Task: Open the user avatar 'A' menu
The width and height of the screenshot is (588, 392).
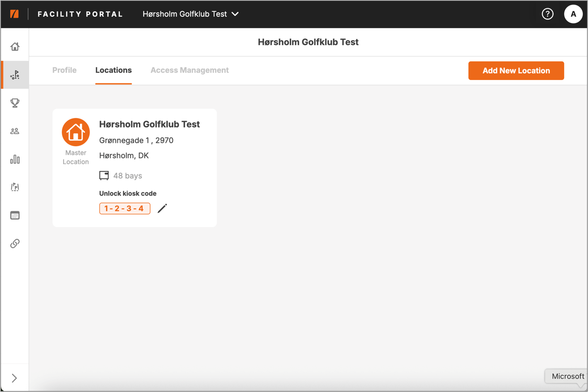Action: [x=573, y=14]
